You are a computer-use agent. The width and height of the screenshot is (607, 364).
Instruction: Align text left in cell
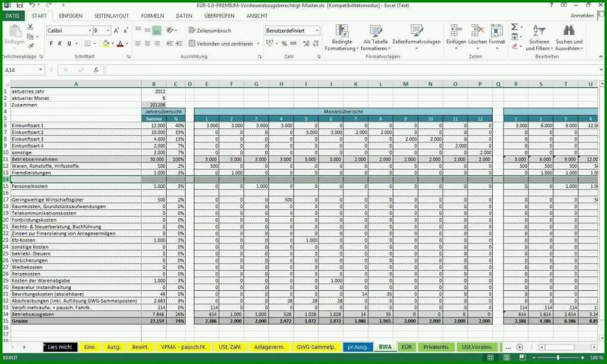coord(138,43)
